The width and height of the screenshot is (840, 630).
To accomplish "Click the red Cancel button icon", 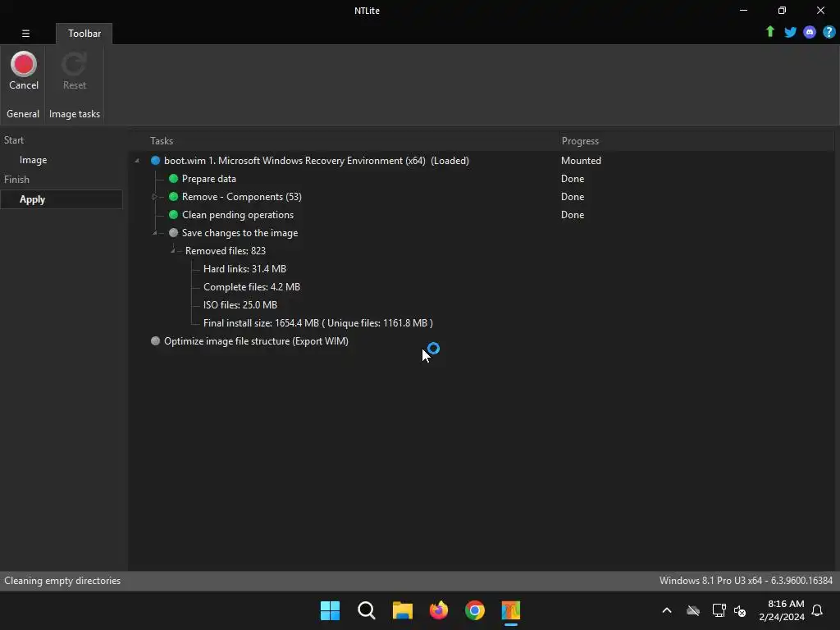I will [x=24, y=64].
